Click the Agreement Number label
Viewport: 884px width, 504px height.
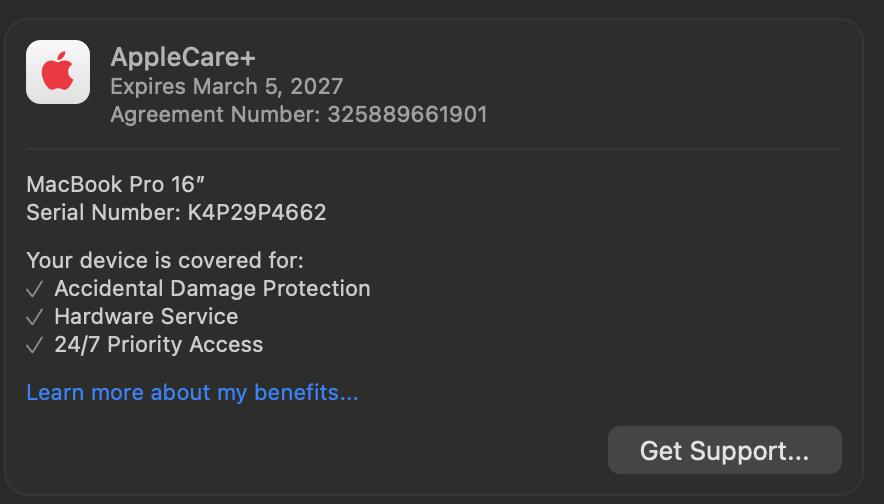tap(215, 114)
